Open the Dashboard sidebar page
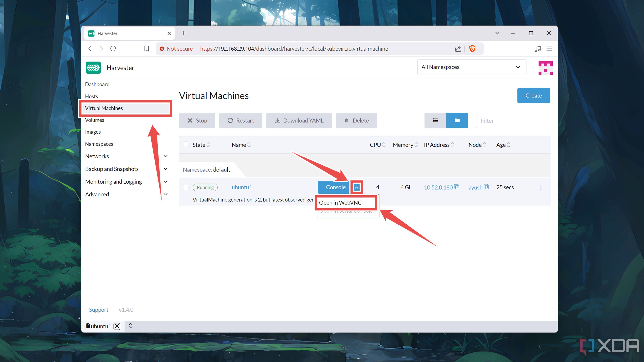644x362 pixels. [97, 84]
